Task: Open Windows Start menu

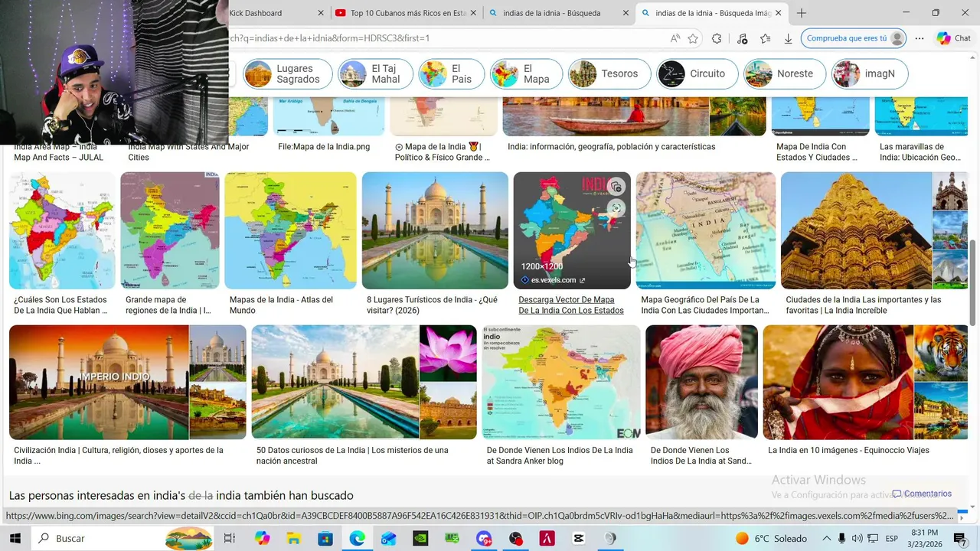Action: point(15,538)
